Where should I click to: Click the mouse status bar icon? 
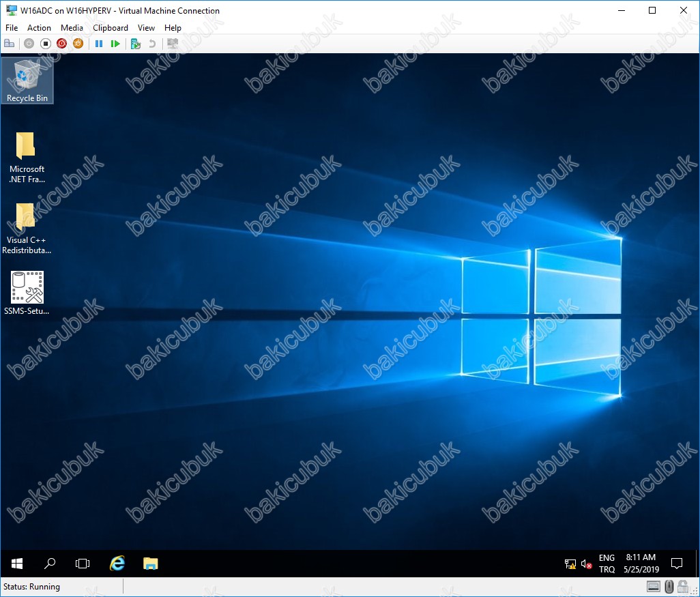(669, 586)
